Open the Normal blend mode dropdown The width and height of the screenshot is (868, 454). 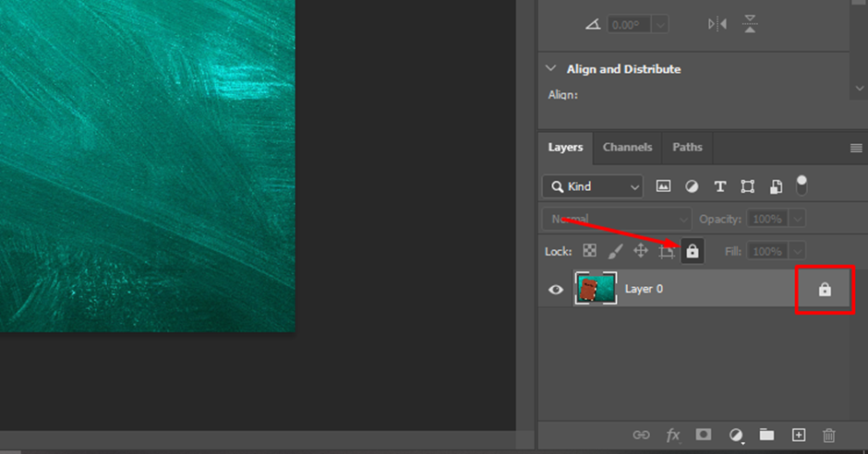[617, 219]
